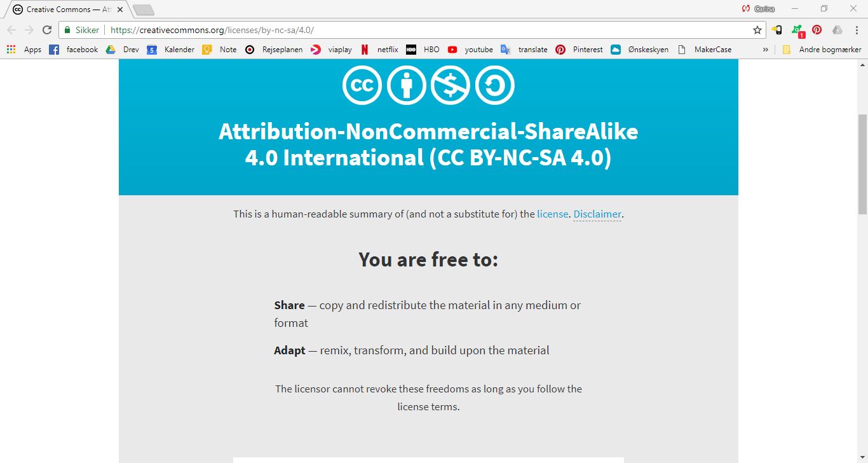Open the green extension with red badge
This screenshot has width=868, height=463.
(x=797, y=31)
